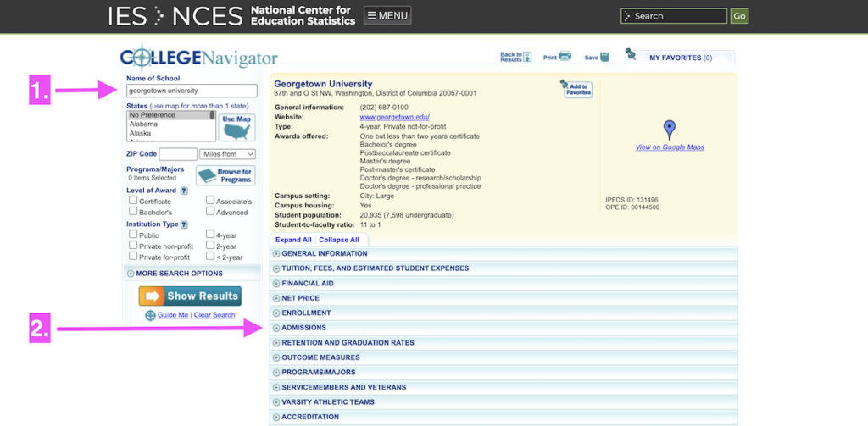Expand the Financial Aid section
This screenshot has width=868, height=426.
504,283
